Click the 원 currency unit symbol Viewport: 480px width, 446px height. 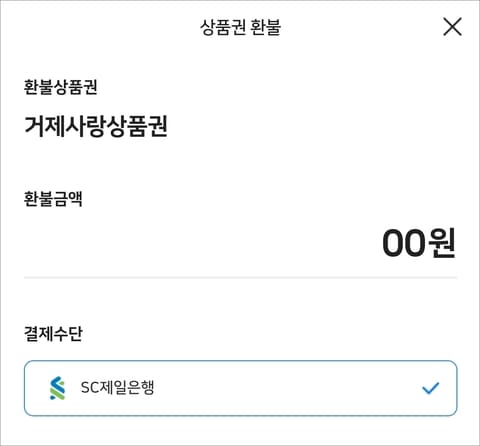pyautogui.click(x=442, y=243)
